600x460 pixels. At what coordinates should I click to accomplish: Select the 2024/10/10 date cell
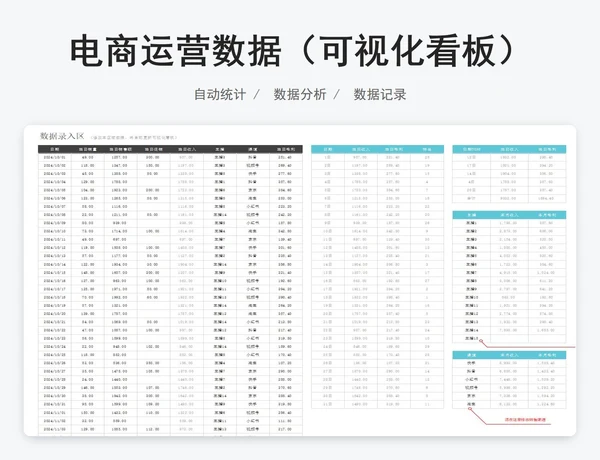[x=55, y=231]
